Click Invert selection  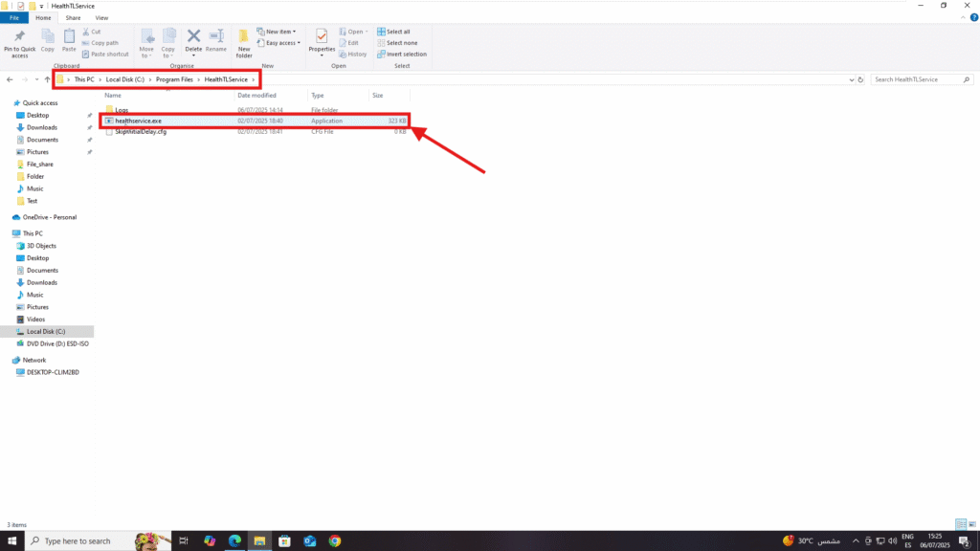pyautogui.click(x=402, y=55)
